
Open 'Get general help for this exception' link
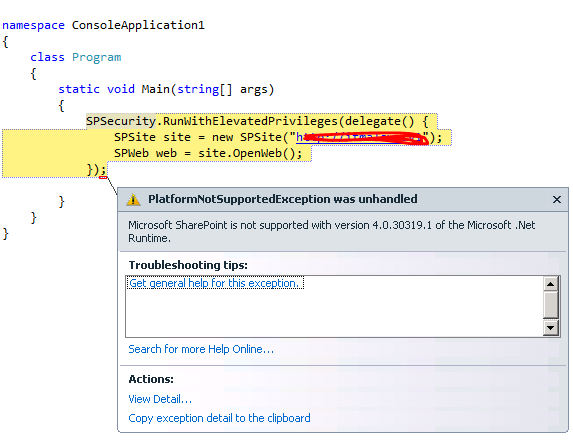(x=215, y=283)
